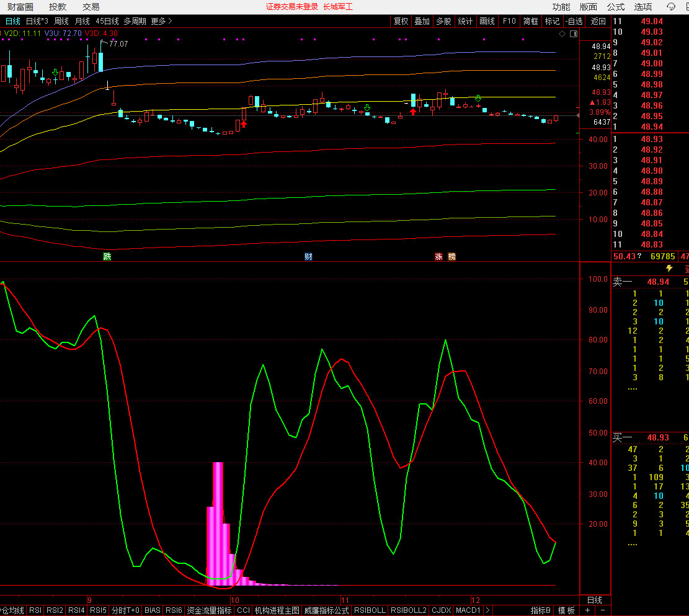Click the 统计 toolbar button
Image resolution: width=689 pixels, height=616 pixels.
click(x=465, y=21)
